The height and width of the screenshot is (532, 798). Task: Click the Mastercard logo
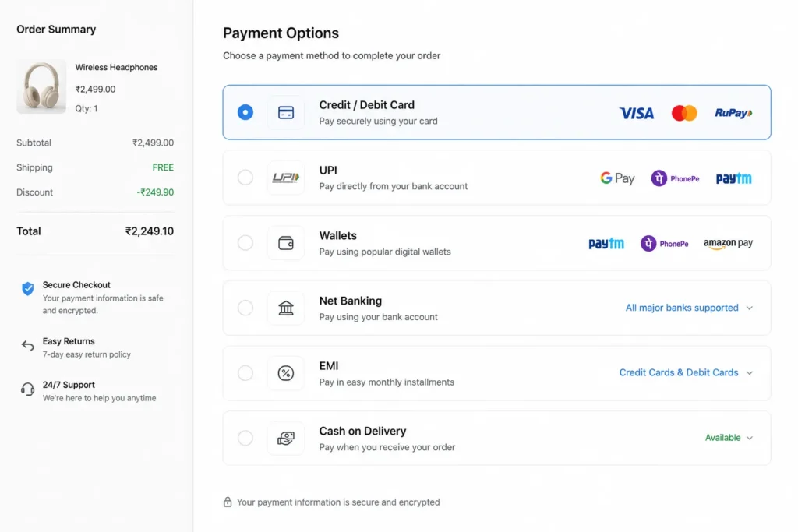[684, 113]
